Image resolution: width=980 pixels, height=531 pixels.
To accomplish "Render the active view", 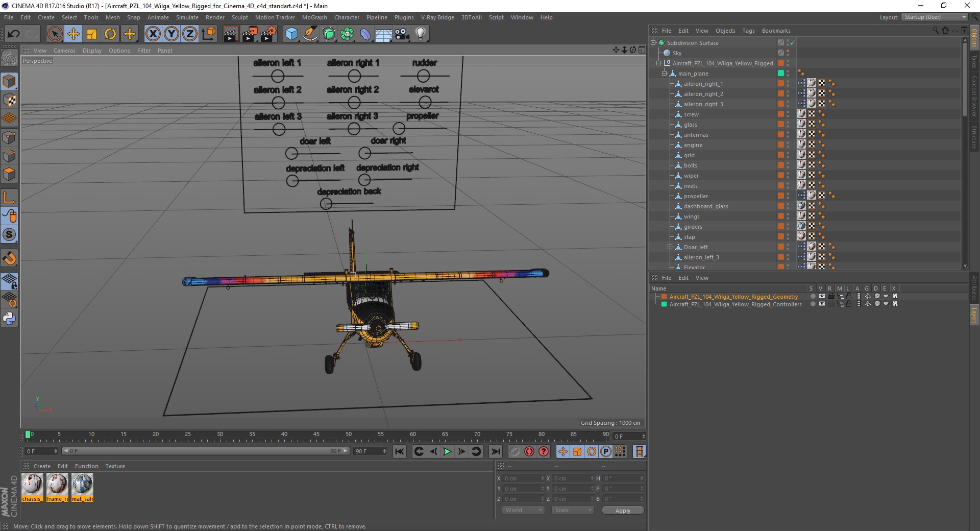I will pos(231,34).
